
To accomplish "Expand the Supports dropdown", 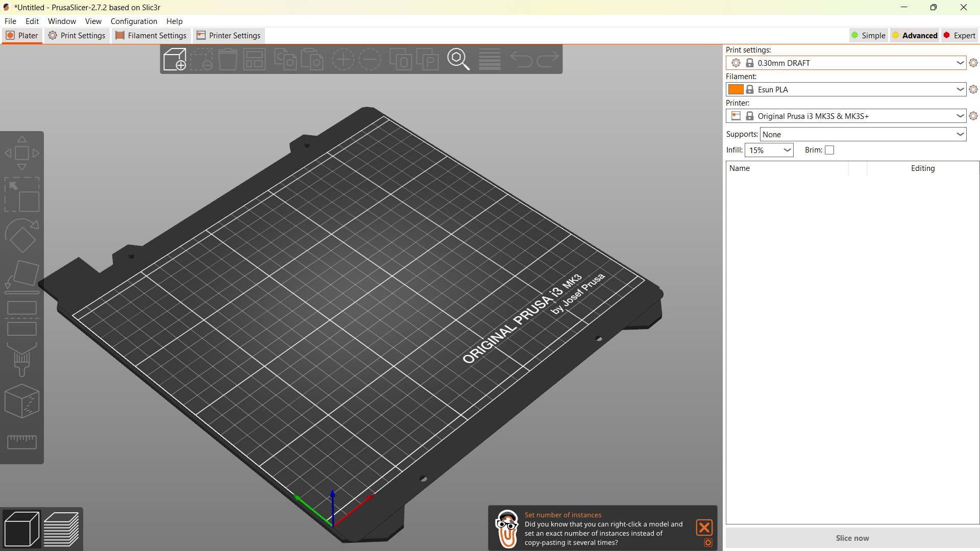I will click(960, 134).
